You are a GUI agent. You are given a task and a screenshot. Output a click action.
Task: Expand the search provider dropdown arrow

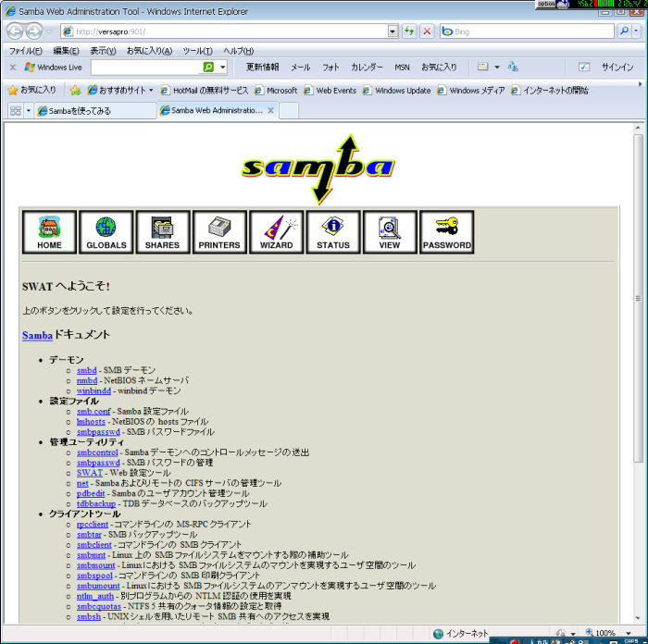pyautogui.click(x=637, y=31)
